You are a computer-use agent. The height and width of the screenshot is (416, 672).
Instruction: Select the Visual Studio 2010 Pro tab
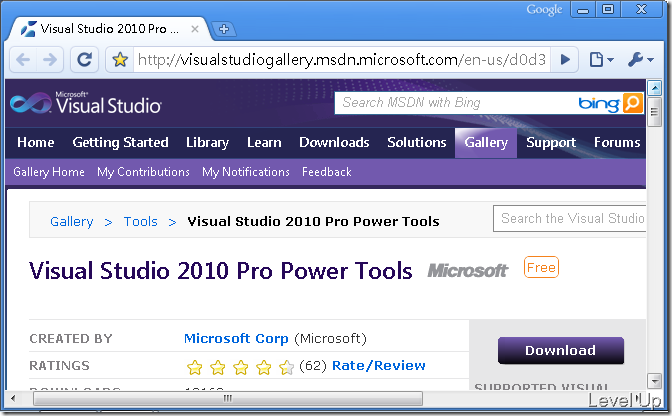click(109, 29)
